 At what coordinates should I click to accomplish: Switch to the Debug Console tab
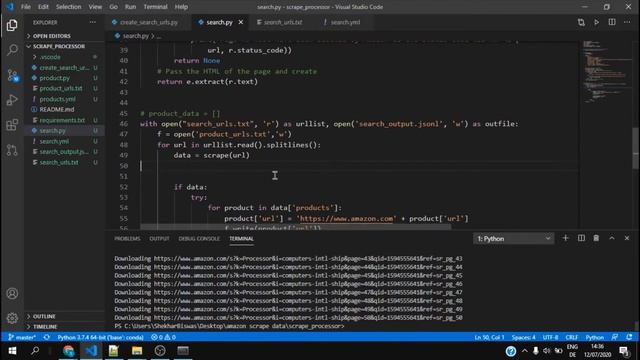click(x=199, y=239)
